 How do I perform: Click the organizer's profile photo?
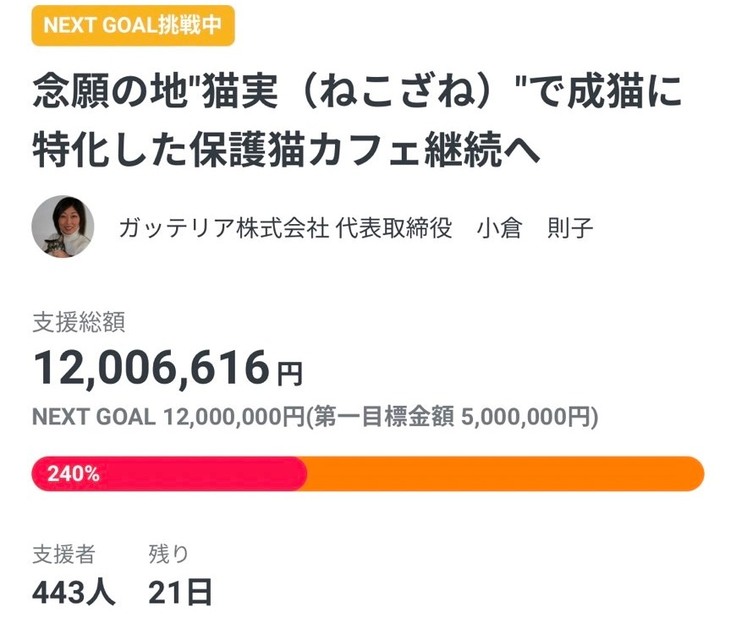(63, 226)
